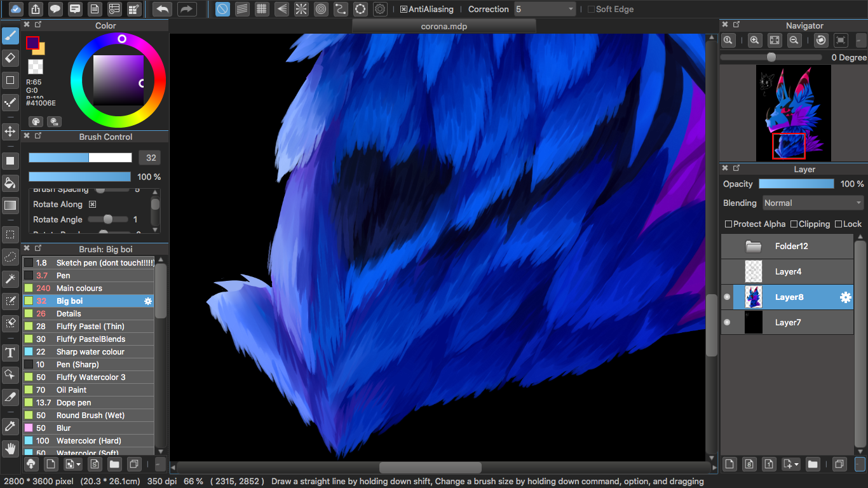Viewport: 868px width, 488px height.
Task: Select the Magic Wand tool
Action: (x=10, y=278)
